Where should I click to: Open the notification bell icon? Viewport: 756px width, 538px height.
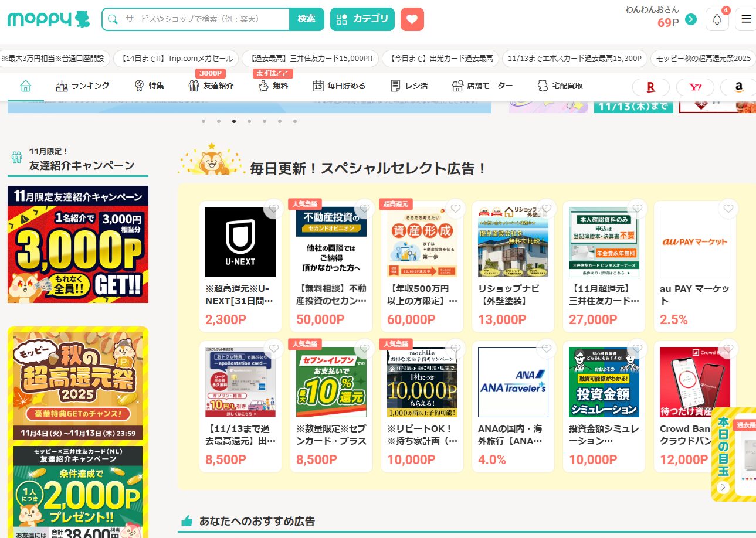click(x=717, y=19)
